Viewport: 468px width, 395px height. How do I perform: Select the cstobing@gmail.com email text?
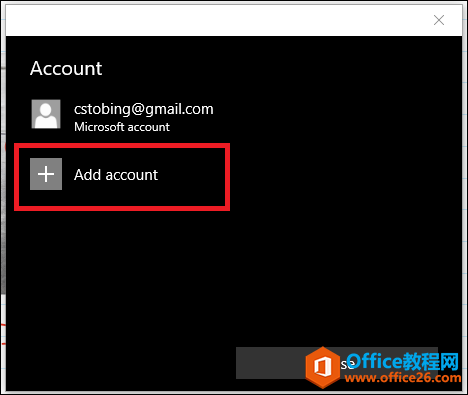click(144, 109)
